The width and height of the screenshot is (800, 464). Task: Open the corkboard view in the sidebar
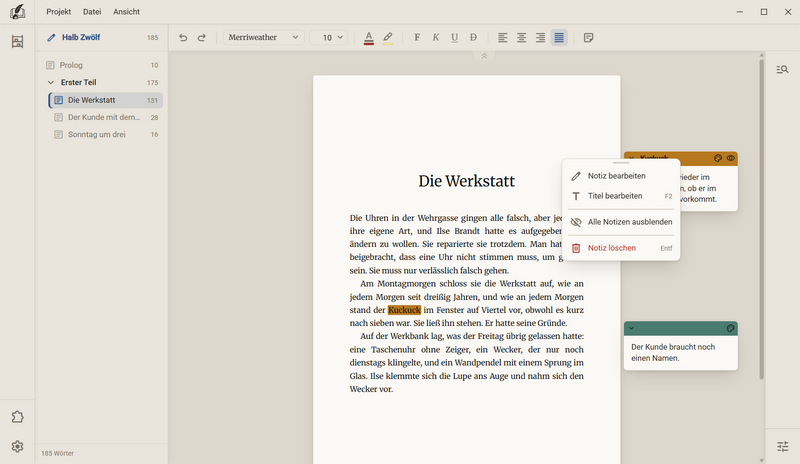[x=17, y=41]
